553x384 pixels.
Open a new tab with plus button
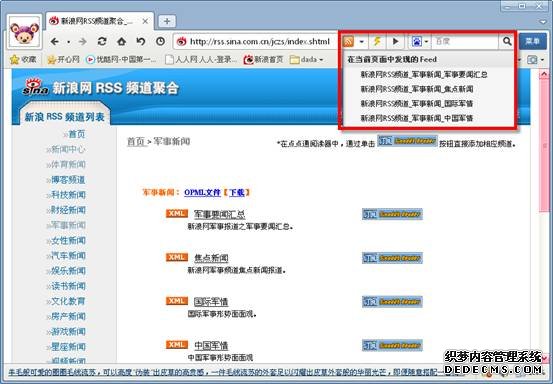pos(167,21)
